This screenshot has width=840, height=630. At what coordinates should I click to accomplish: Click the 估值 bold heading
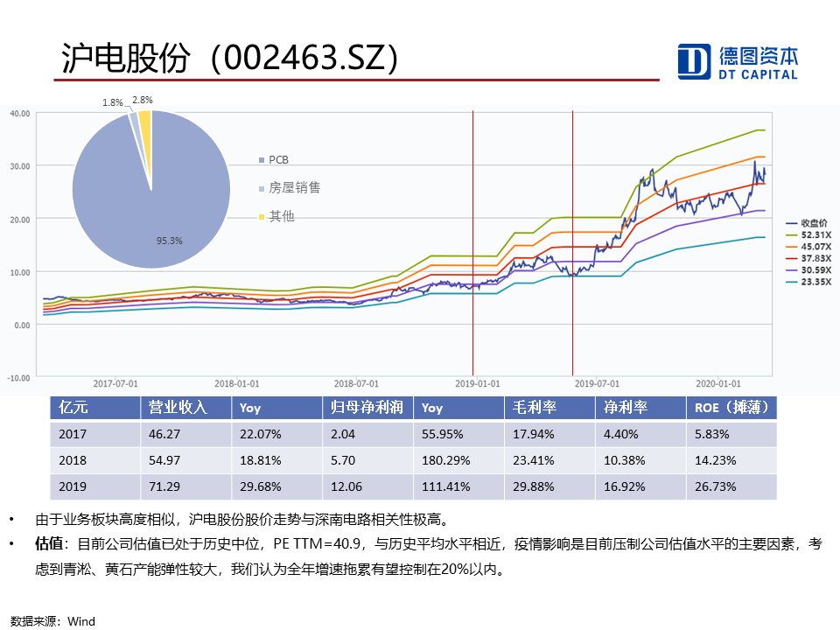coord(49,543)
